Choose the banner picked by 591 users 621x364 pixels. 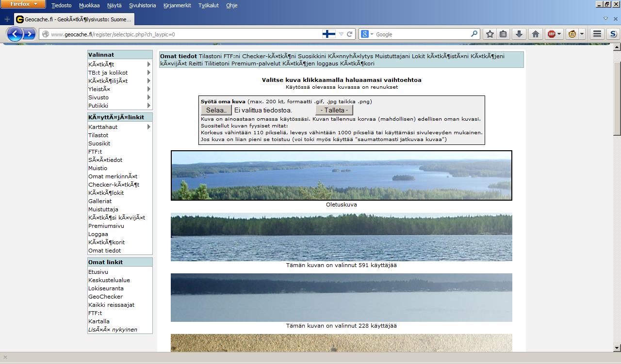(x=341, y=237)
